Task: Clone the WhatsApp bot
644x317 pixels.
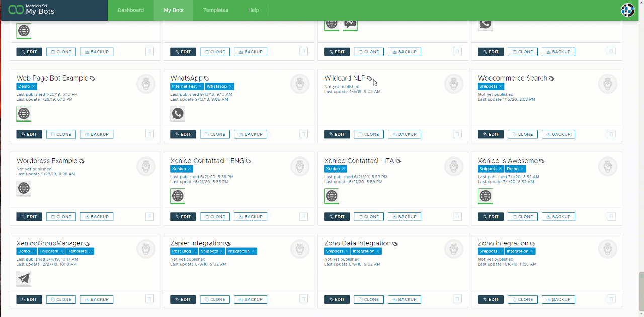Action: 215,134
